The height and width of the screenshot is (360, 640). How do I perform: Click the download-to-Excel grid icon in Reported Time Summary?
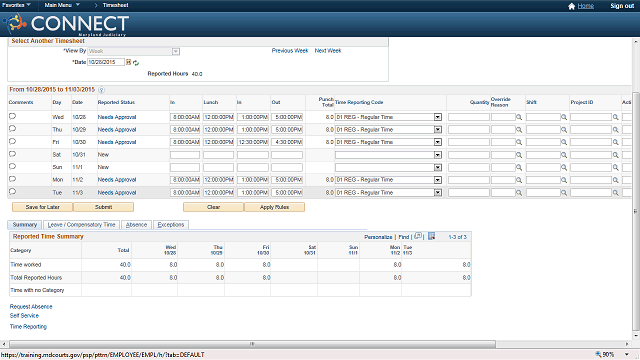tap(431, 236)
